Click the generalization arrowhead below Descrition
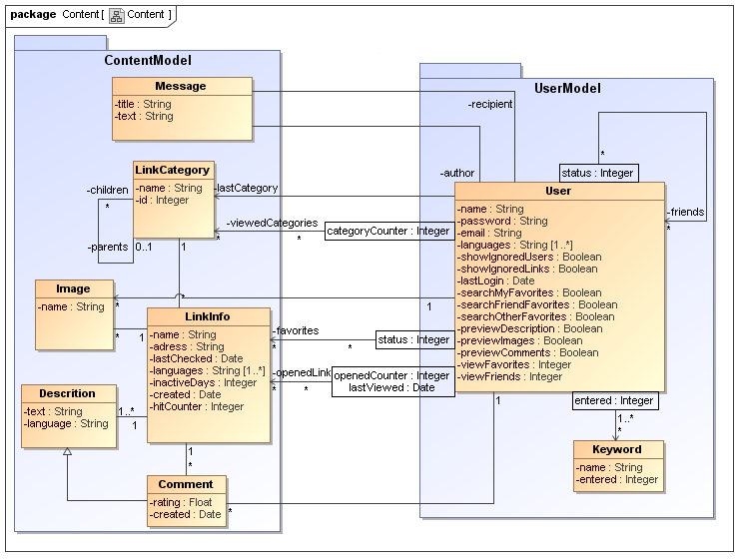742x560 pixels. pos(68,451)
